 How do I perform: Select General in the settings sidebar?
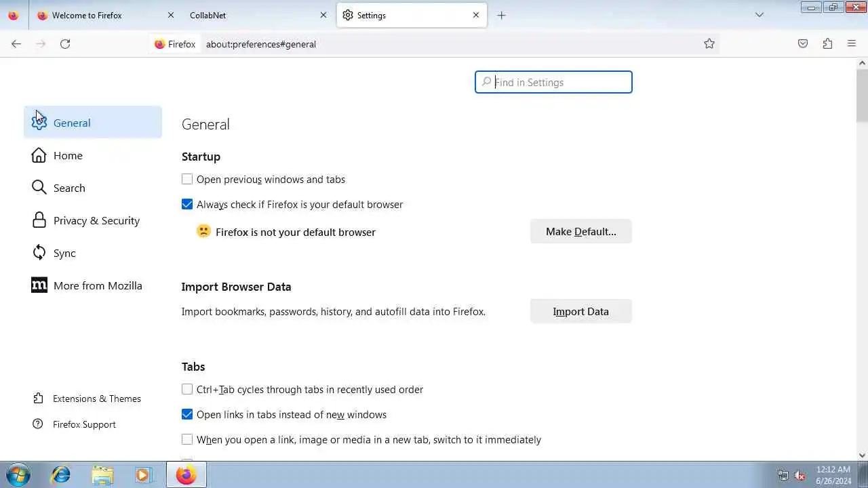93,123
